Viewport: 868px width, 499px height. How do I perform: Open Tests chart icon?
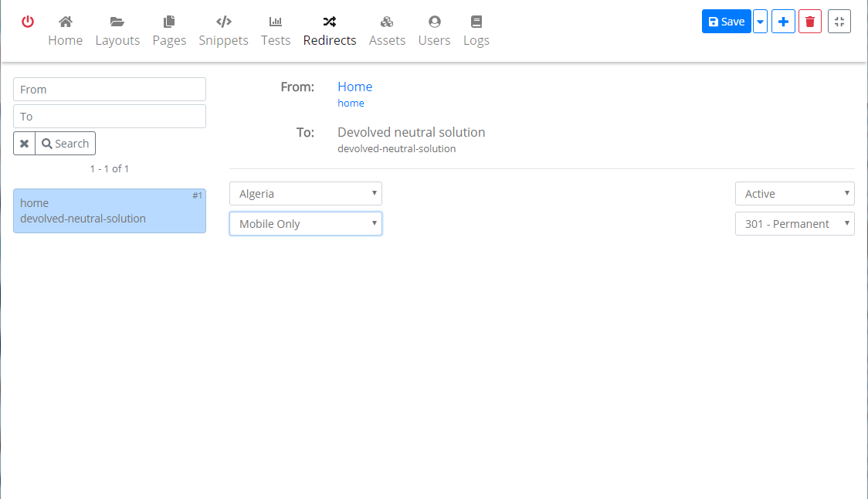click(276, 22)
